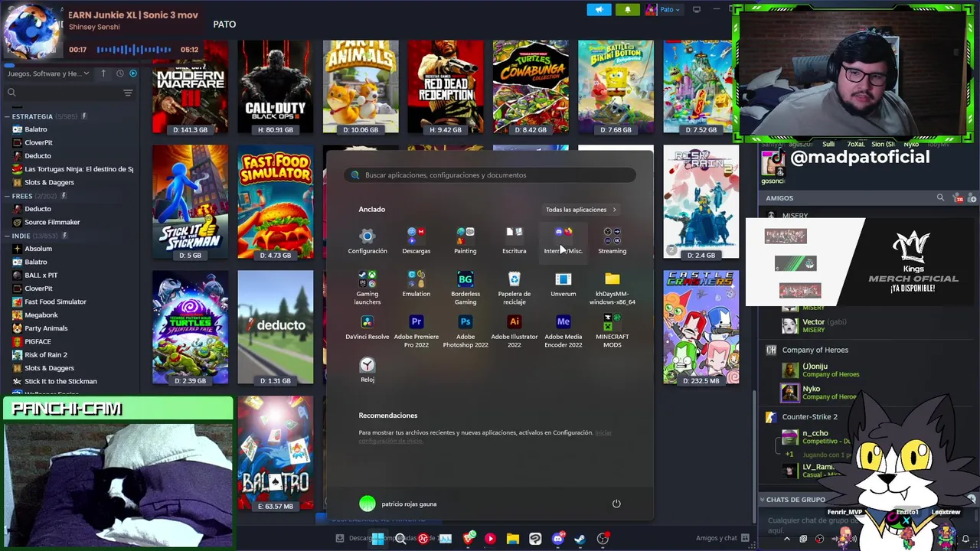Screen dimensions: 980x551
Task: Click the Counter-Strike 2 friends group header
Action: tap(809, 416)
